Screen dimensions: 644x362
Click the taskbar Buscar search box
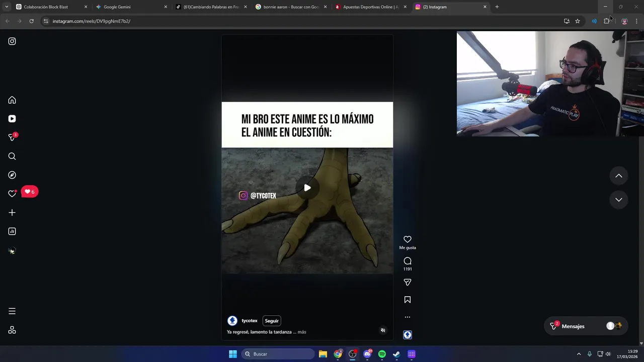click(x=278, y=354)
